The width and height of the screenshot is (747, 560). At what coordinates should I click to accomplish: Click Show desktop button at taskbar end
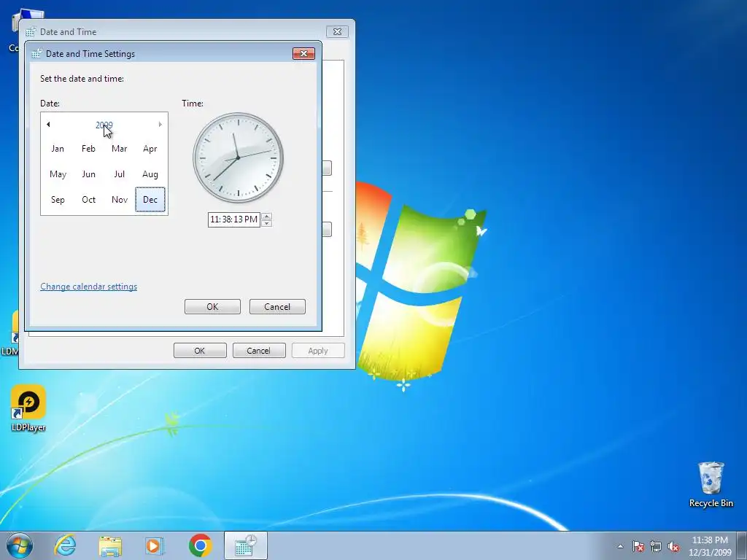tap(742, 545)
